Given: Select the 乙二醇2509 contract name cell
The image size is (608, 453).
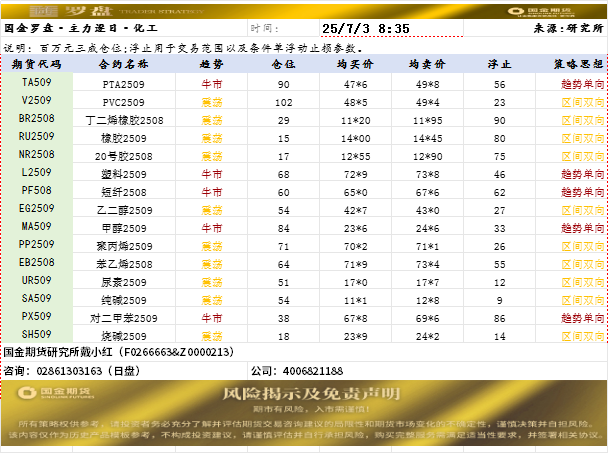Looking at the screenshot, I should click(x=124, y=210).
